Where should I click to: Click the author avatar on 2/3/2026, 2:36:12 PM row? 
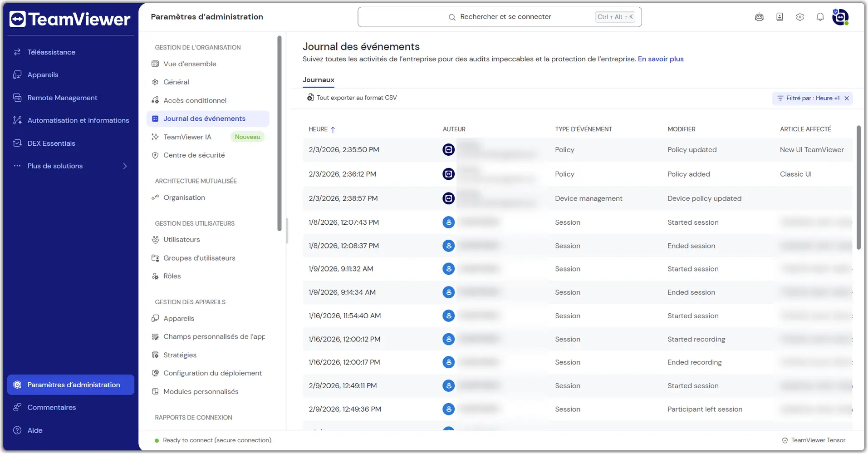coord(449,174)
